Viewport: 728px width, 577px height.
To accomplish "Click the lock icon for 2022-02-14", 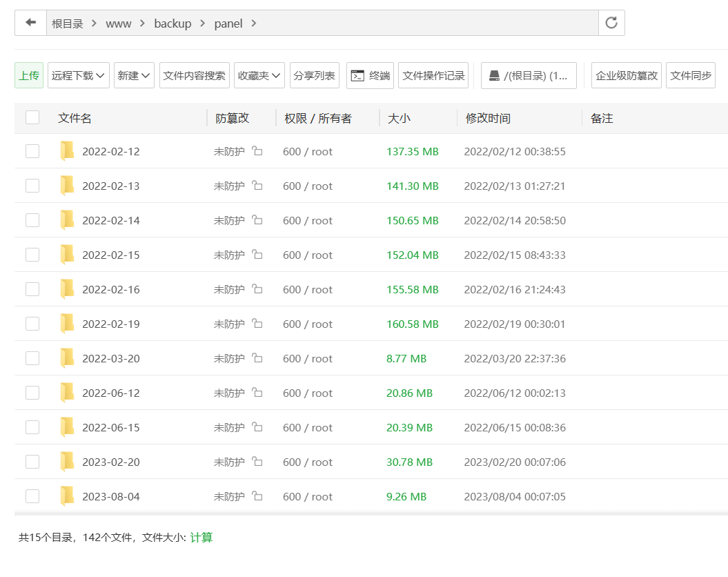I will coord(257,220).
